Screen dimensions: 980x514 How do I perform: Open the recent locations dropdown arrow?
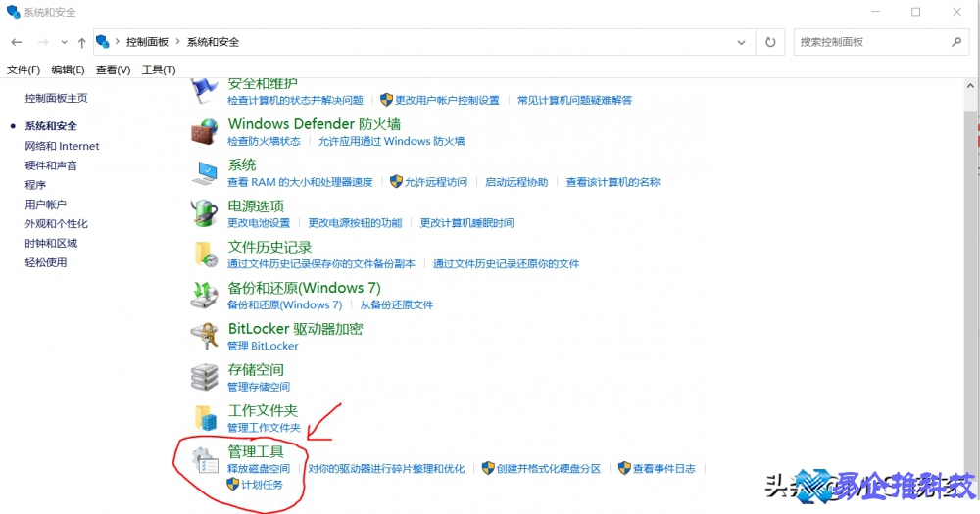pos(64,42)
